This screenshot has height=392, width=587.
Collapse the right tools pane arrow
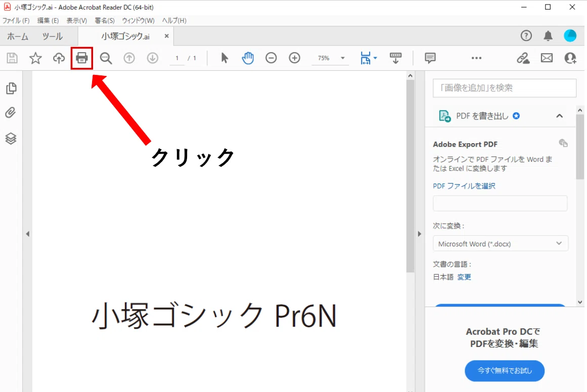pos(419,234)
